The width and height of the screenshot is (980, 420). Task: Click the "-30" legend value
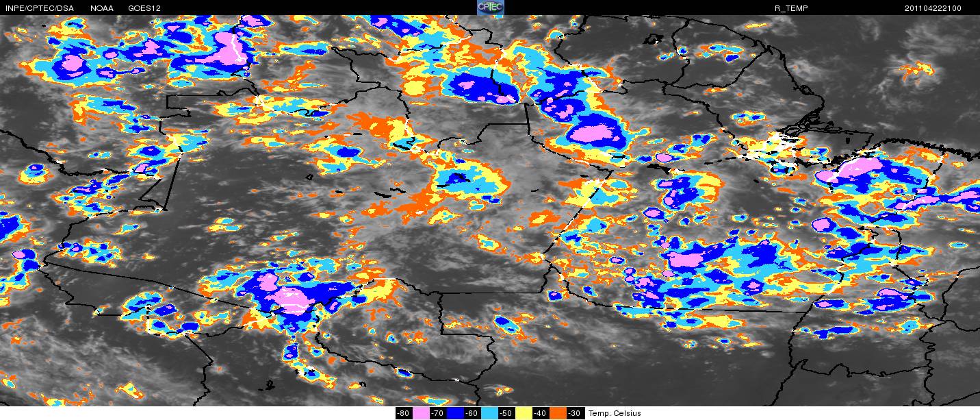[x=574, y=413]
